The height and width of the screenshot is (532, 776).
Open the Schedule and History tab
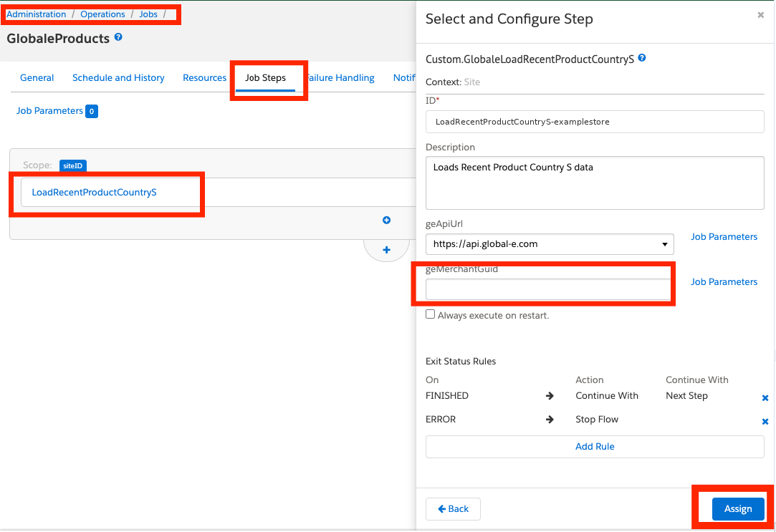coord(118,77)
